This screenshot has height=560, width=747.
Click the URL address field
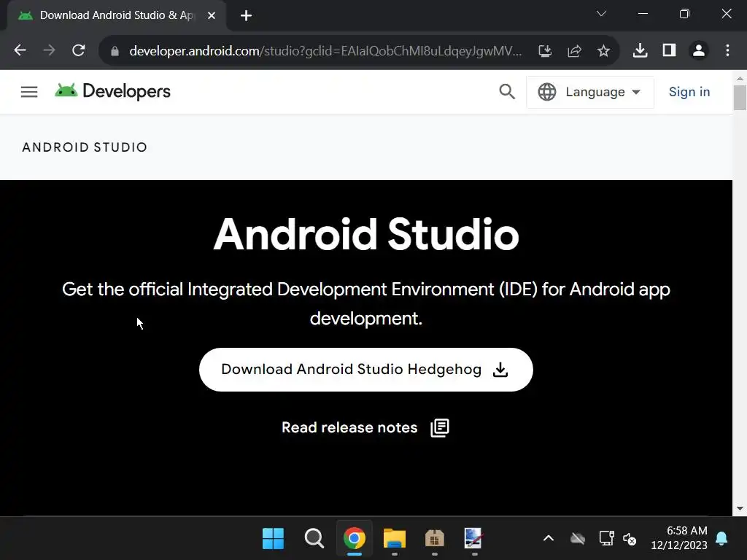[325, 51]
